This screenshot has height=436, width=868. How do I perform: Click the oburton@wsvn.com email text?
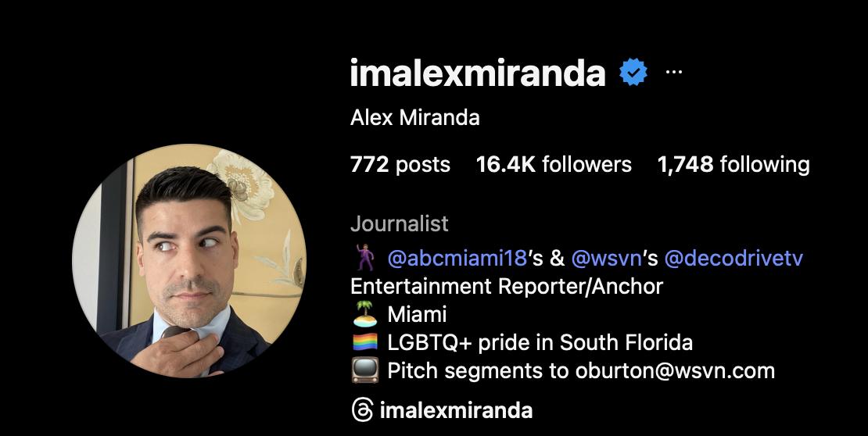point(675,370)
